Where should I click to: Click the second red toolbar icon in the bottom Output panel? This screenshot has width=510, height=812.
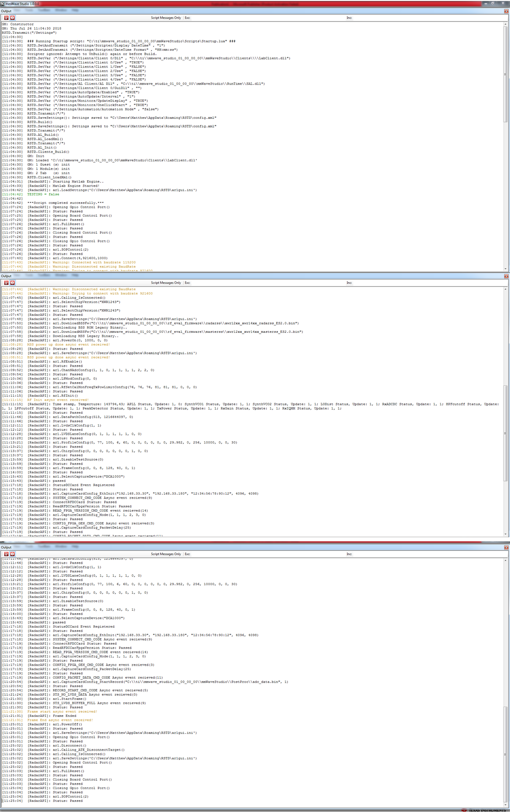12,554
